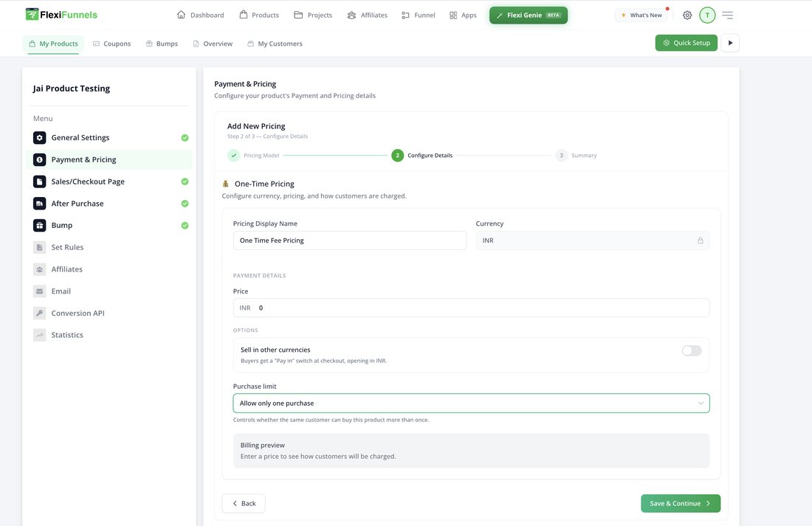Viewport: 812px width, 526px height.
Task: Switch to the My Products tab
Action: pyautogui.click(x=53, y=44)
